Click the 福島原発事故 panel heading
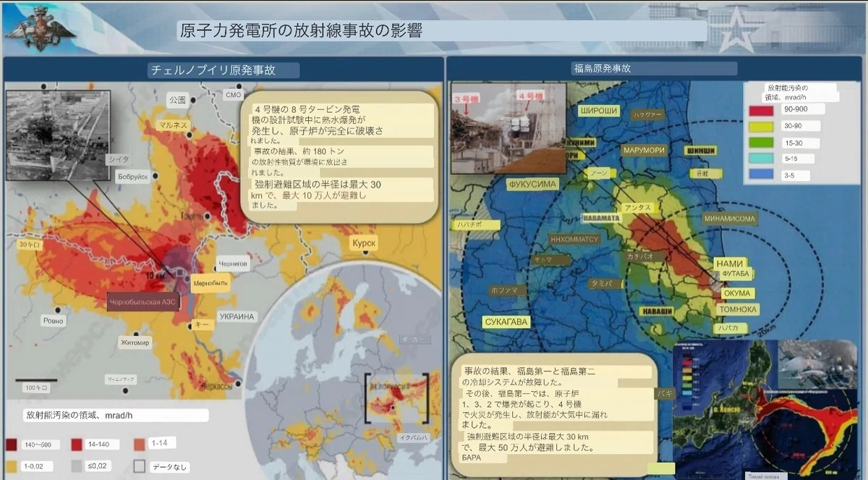This screenshot has height=480, width=868. 602,69
